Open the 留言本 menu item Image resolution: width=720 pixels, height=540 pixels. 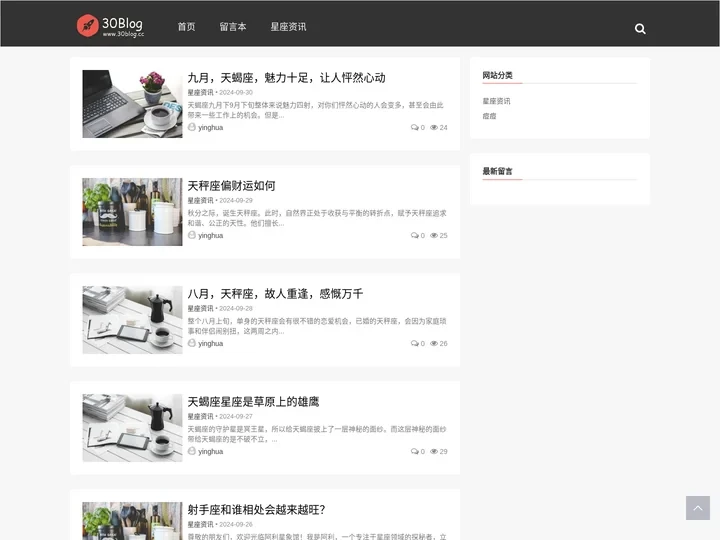pos(233,27)
